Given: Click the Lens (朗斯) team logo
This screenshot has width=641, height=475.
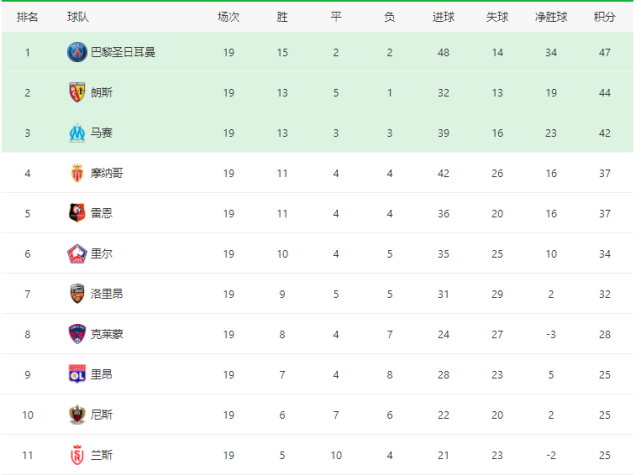Looking at the screenshot, I should 77,92.
